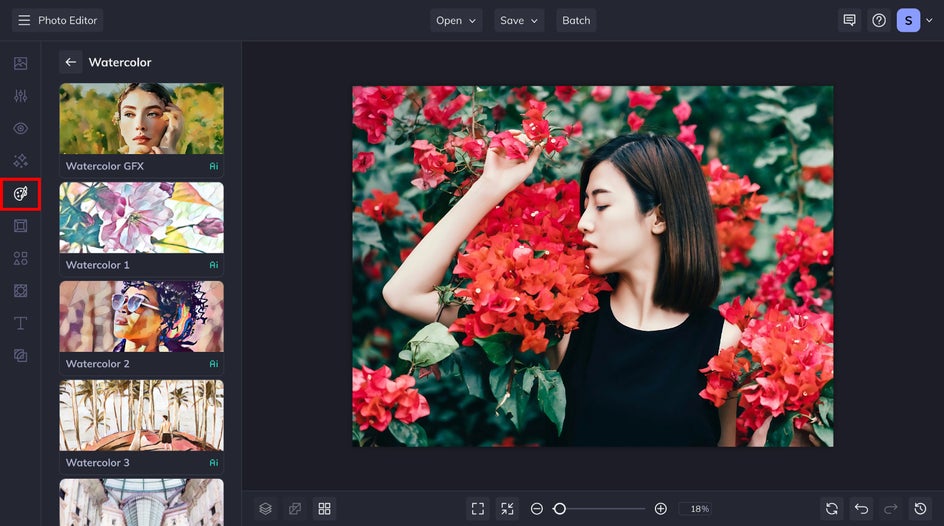Screen dimensions: 944x526
Task: Click the Touch Up eye icon
Action: tap(20, 128)
